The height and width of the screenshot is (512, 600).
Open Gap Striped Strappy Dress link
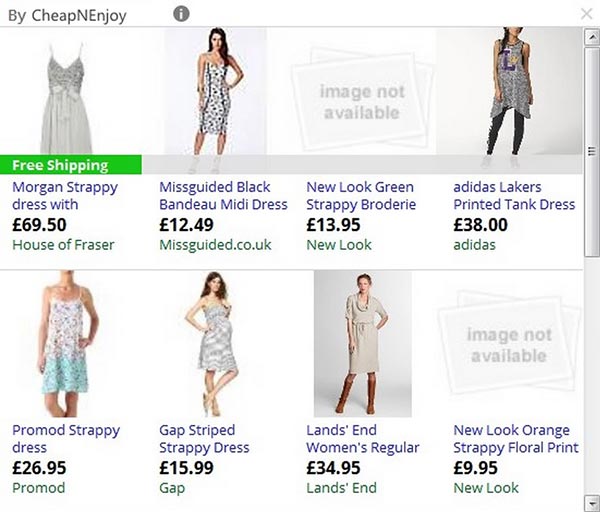click(x=204, y=439)
